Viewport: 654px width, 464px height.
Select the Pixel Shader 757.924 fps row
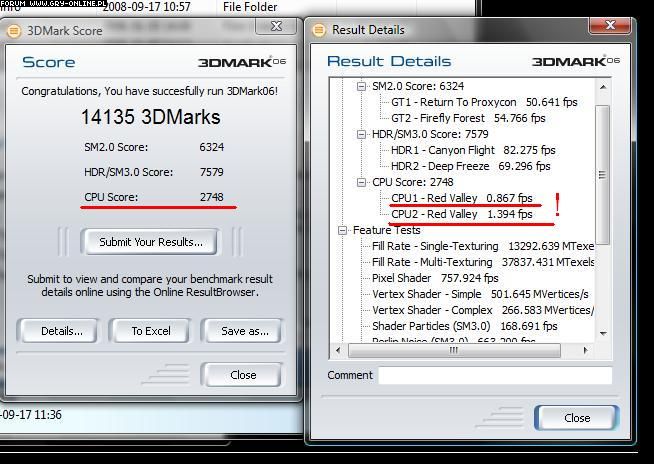point(435,278)
